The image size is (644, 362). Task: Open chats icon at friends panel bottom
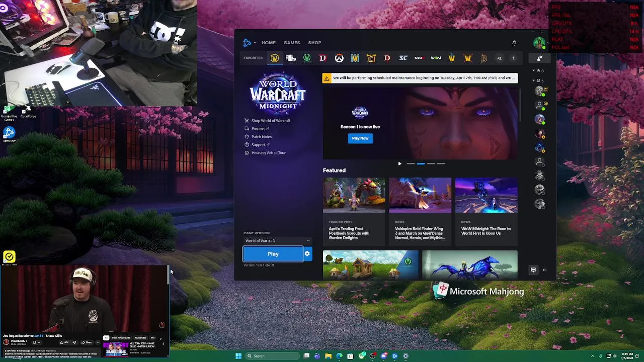click(x=533, y=270)
